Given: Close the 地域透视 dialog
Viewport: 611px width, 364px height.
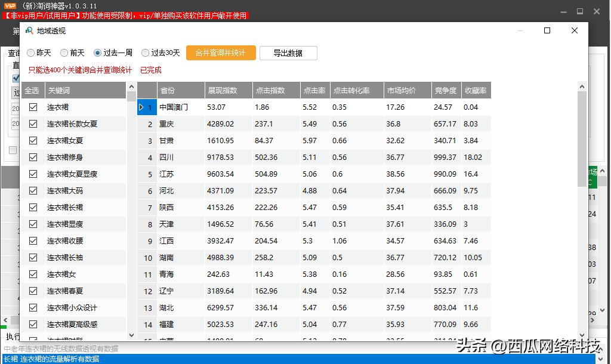Looking at the screenshot, I should click(574, 30).
